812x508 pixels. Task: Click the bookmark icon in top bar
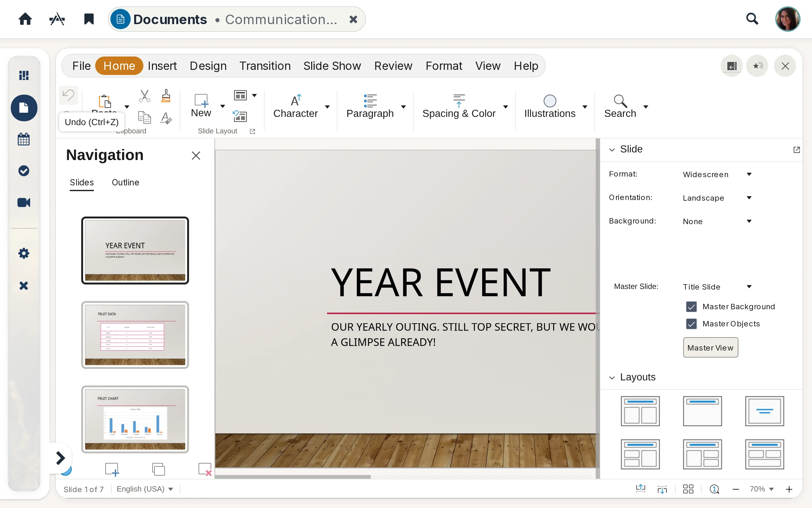[x=88, y=19]
